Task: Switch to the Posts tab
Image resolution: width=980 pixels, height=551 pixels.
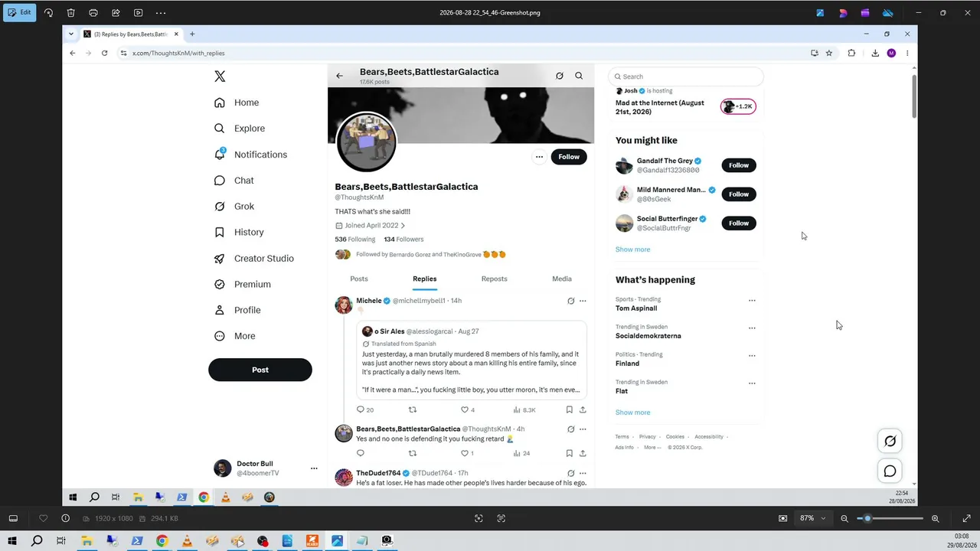Action: pyautogui.click(x=359, y=279)
